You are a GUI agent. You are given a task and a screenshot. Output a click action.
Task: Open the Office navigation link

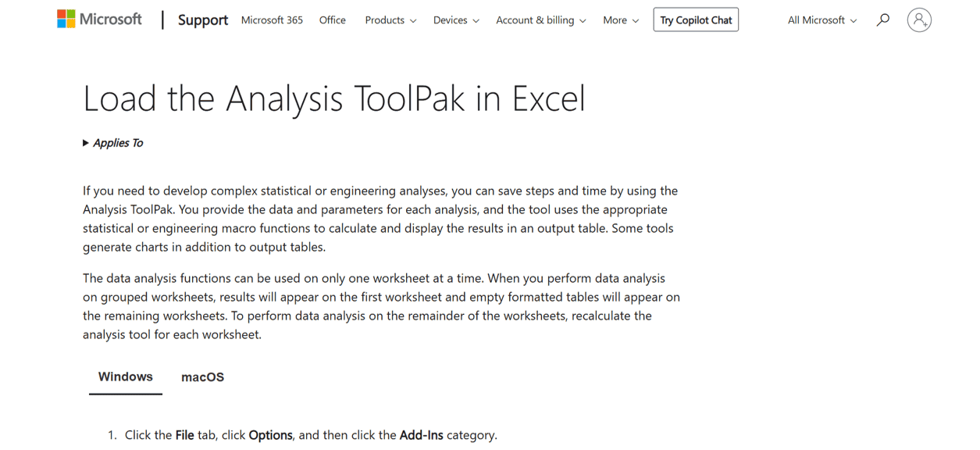click(332, 20)
